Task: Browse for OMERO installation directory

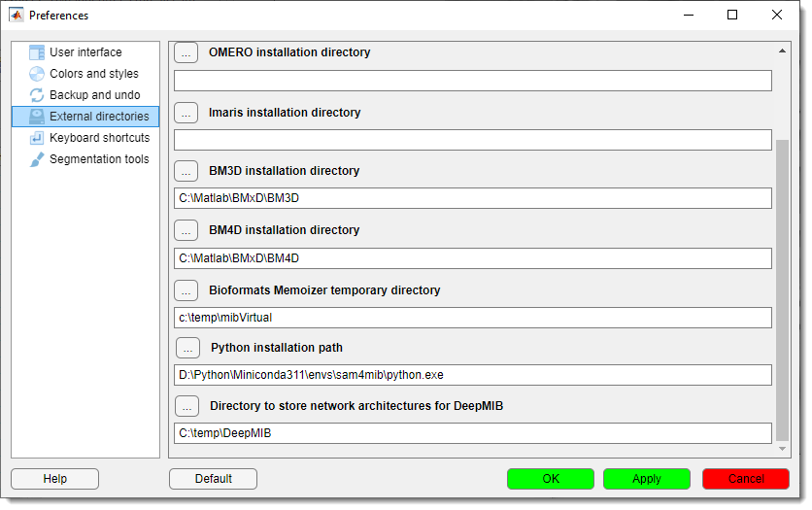Action: point(186,53)
